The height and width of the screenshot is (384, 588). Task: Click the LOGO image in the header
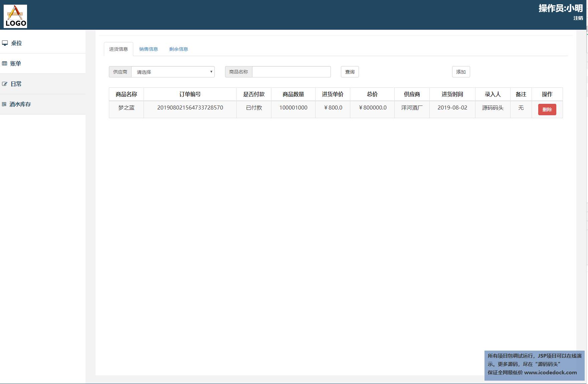coord(15,16)
